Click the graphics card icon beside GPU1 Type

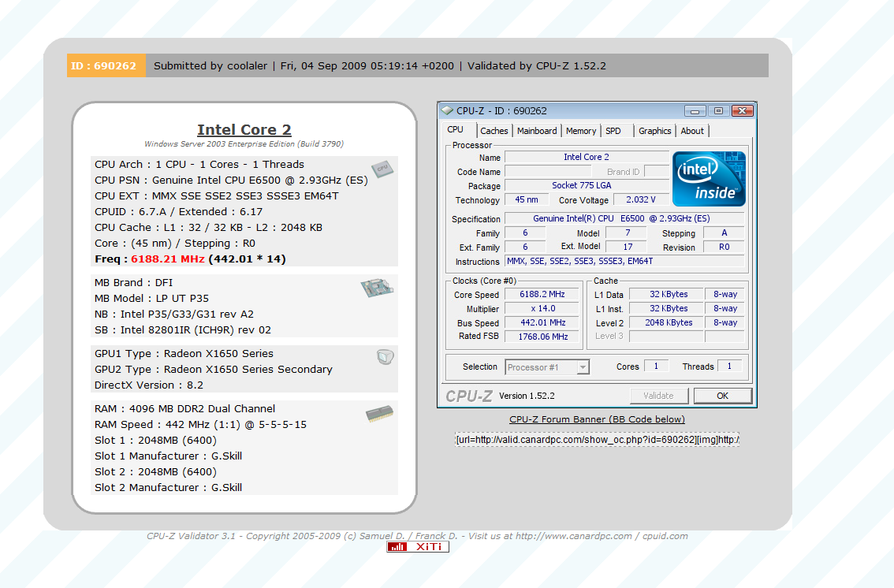point(386,357)
